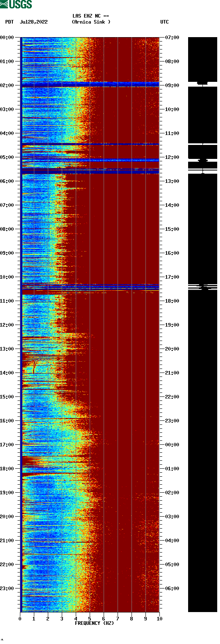
Task: Click the 05:00 PDT time label
Action: (x=7, y=157)
